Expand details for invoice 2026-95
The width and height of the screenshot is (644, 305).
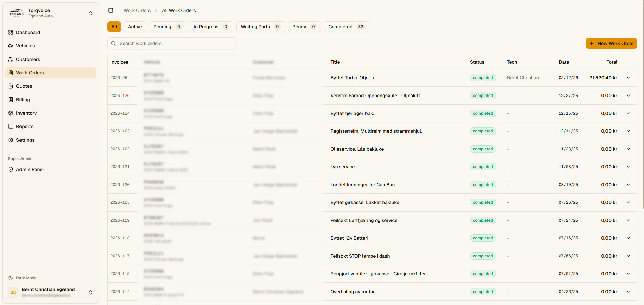click(x=628, y=78)
